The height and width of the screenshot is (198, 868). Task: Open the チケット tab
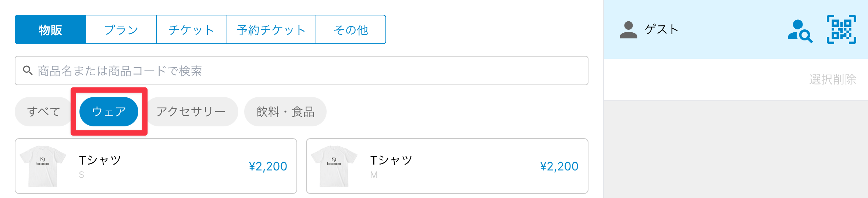pyautogui.click(x=191, y=30)
